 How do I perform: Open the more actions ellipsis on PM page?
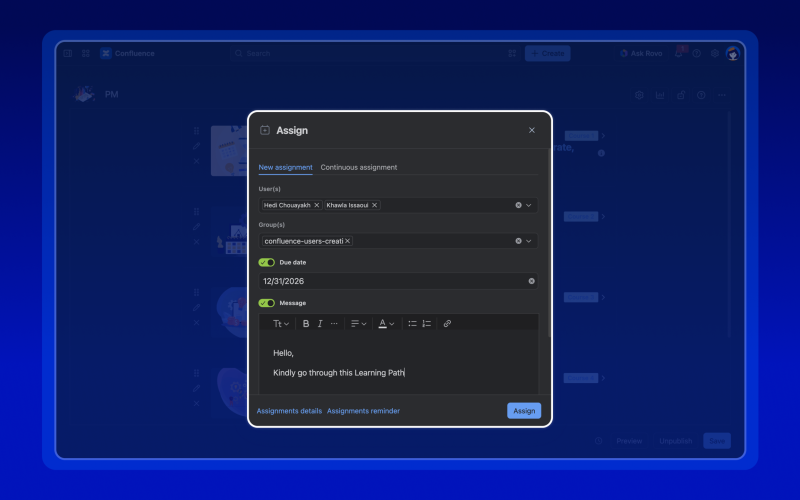tap(722, 95)
